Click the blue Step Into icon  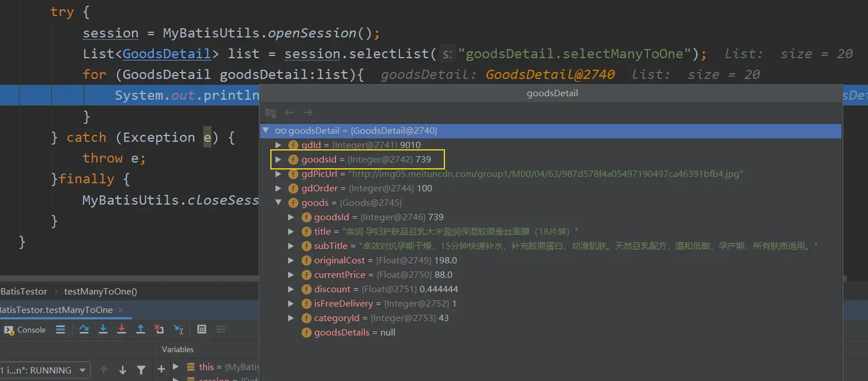click(103, 329)
